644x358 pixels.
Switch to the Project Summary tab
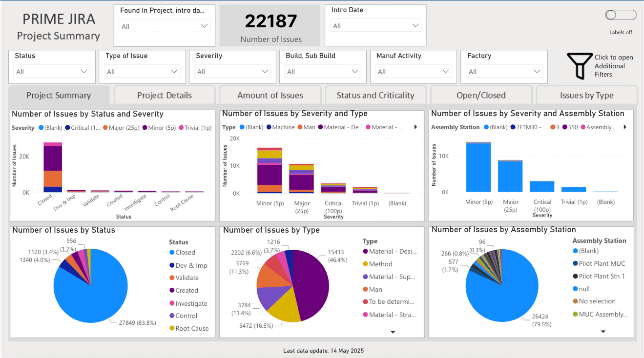click(x=59, y=95)
